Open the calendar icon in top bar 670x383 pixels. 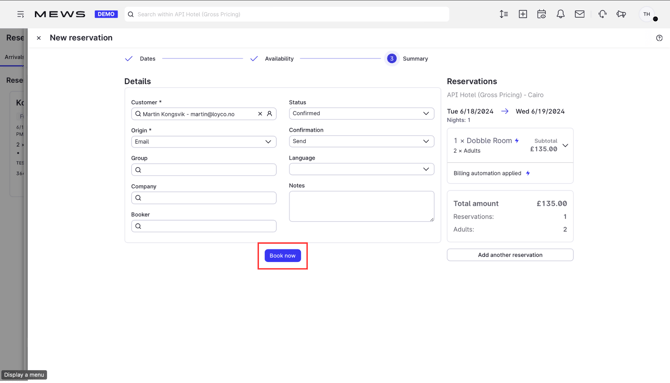click(541, 14)
